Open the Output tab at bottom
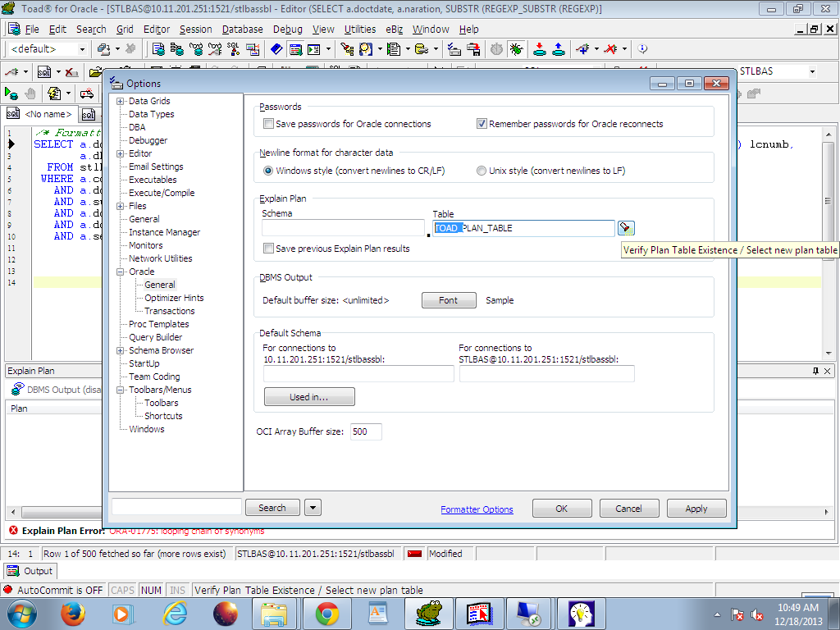This screenshot has height=630, width=840. (x=30, y=571)
